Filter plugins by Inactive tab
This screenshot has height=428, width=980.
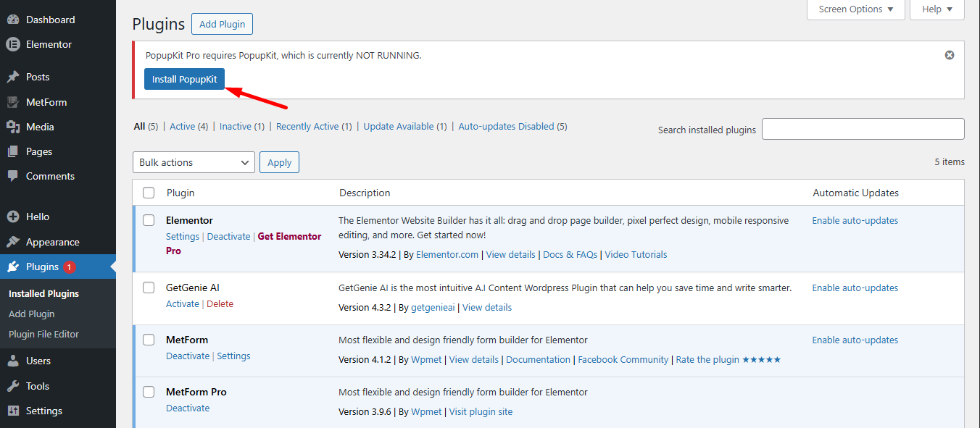pos(236,126)
